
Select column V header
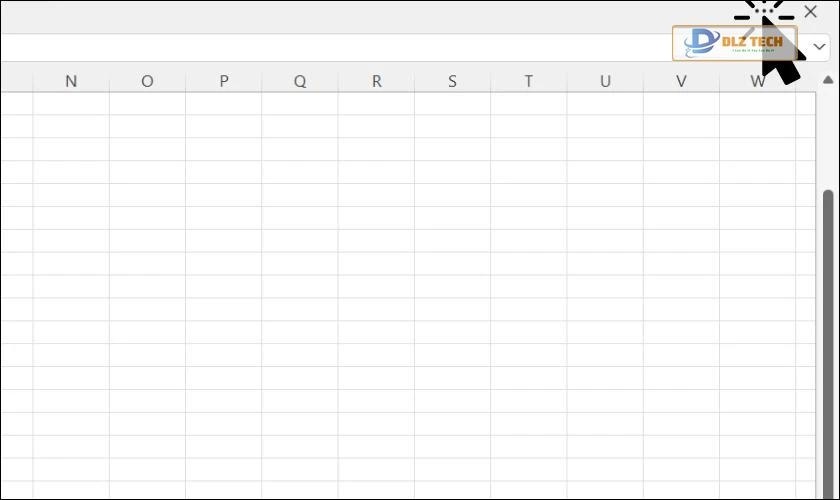coord(681,81)
